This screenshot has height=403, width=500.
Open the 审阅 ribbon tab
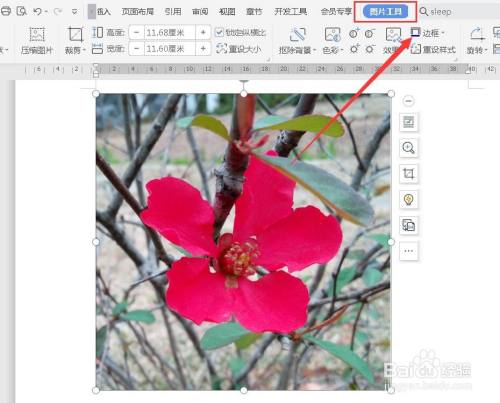click(x=200, y=12)
